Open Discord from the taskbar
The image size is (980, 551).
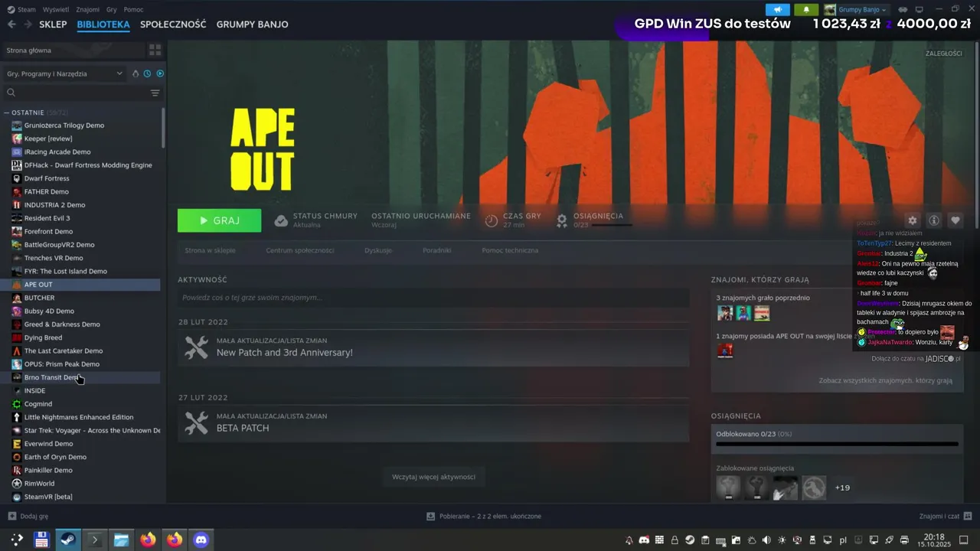click(201, 540)
